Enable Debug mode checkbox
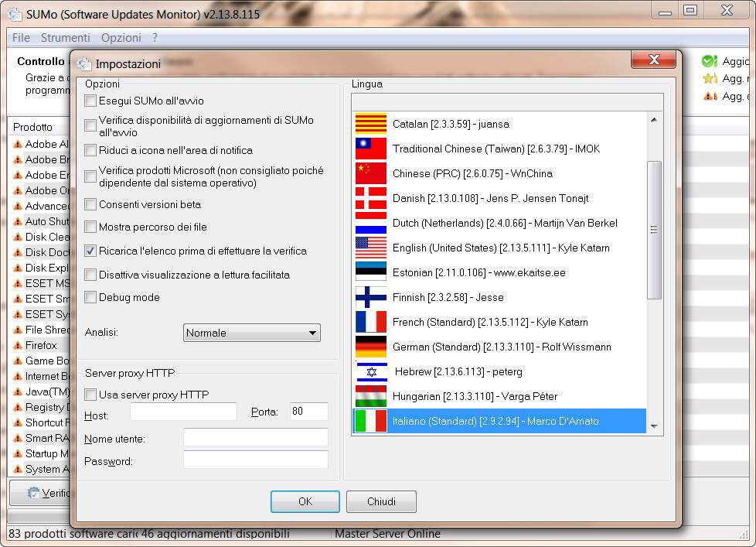This screenshot has height=547, width=756. (x=90, y=297)
